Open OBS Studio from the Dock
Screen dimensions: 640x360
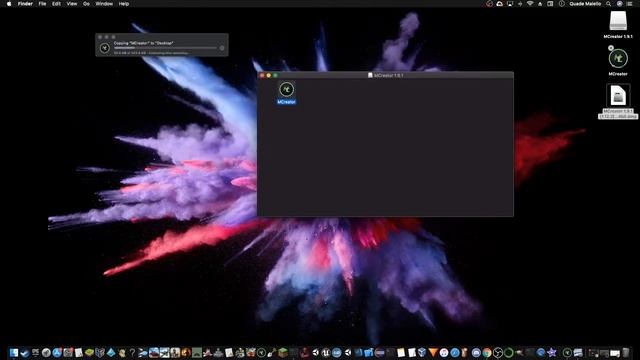pos(498,353)
